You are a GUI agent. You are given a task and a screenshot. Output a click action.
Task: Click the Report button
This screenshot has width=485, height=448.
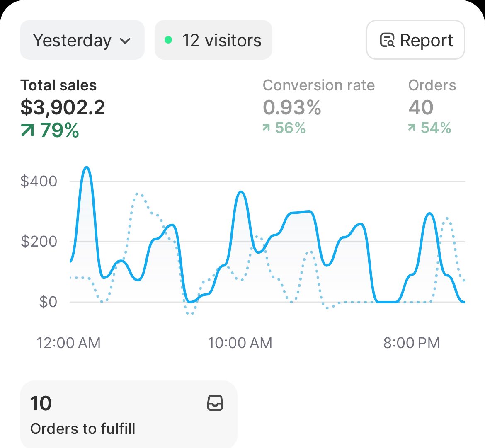click(x=415, y=40)
